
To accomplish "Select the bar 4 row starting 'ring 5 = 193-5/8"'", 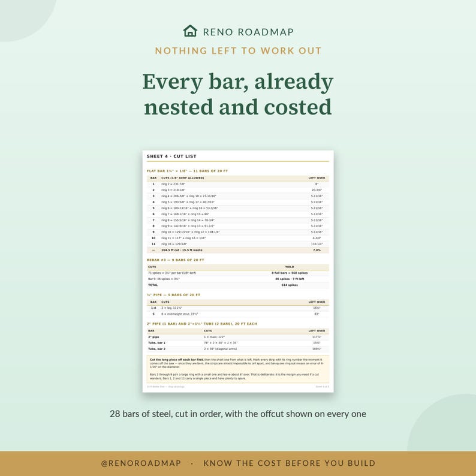I will [x=238, y=202].
